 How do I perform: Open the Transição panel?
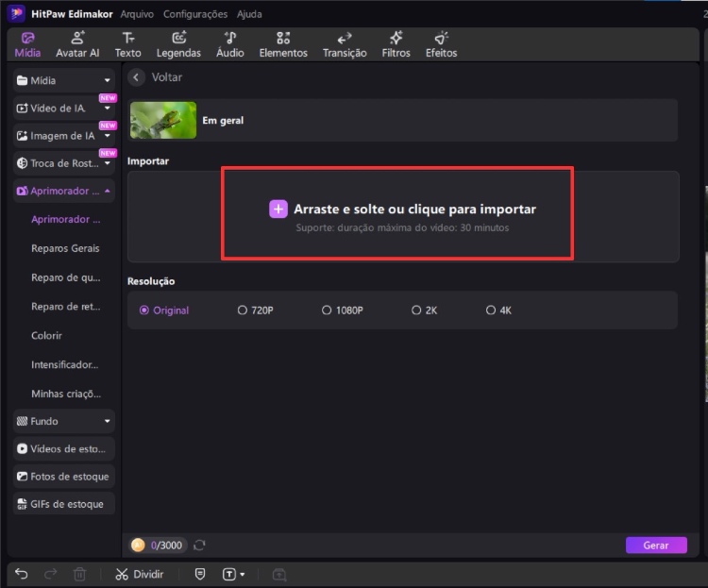345,44
